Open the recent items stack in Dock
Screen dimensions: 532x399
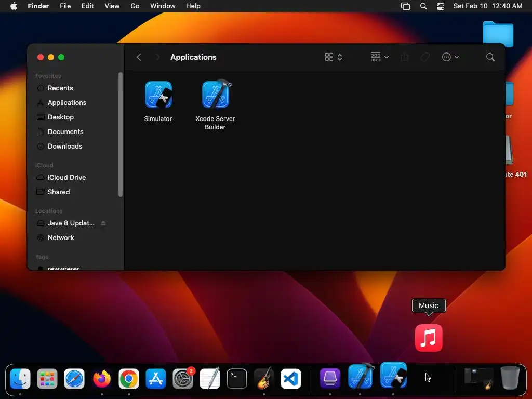[478, 378]
